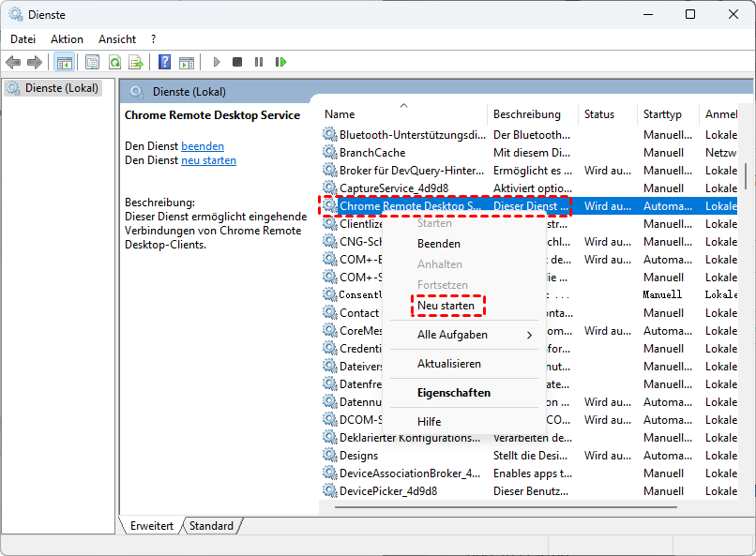
Task: Switch to the Standard tab
Action: pos(211,526)
